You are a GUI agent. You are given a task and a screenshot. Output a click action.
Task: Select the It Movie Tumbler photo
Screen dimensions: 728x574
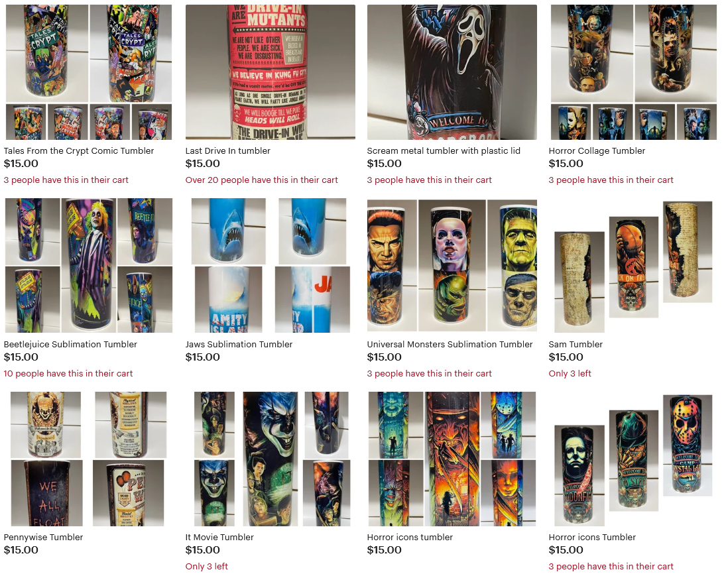tap(271, 459)
